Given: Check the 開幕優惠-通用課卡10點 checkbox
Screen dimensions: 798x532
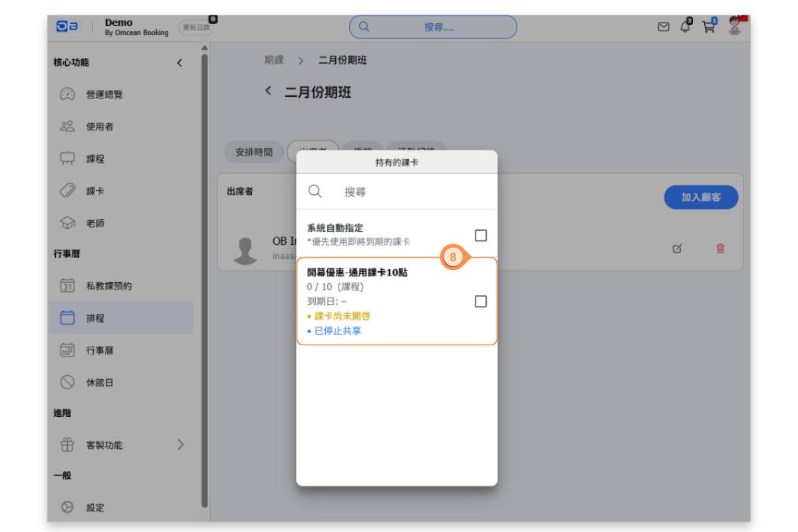Looking at the screenshot, I should click(x=480, y=302).
